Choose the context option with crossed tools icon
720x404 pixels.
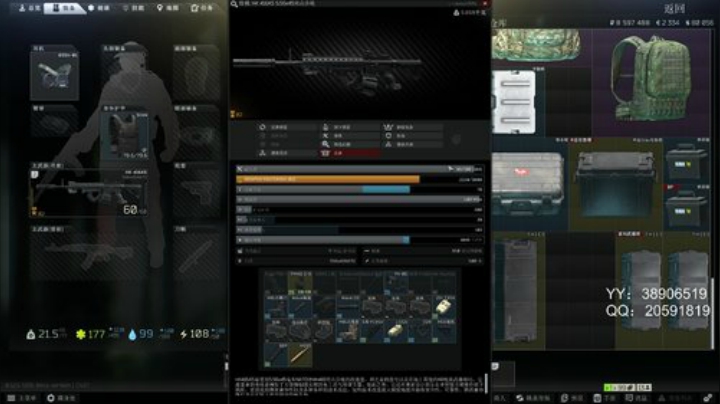pyautogui.click(x=351, y=136)
